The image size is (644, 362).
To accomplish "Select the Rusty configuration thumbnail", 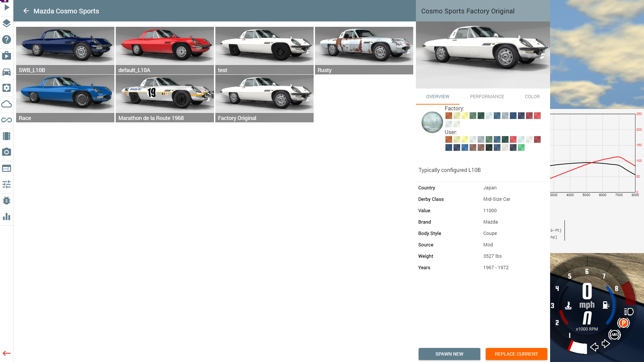I will (364, 51).
